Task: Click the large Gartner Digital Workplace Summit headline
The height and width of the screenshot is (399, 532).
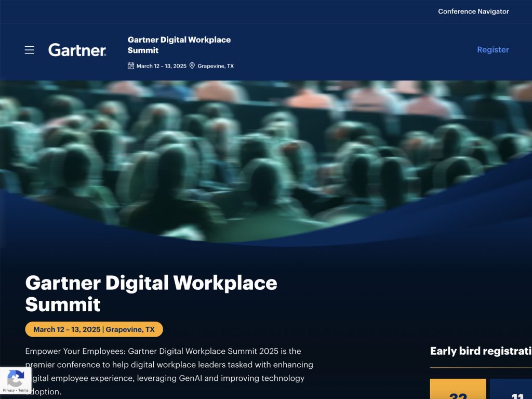Action: click(152, 294)
